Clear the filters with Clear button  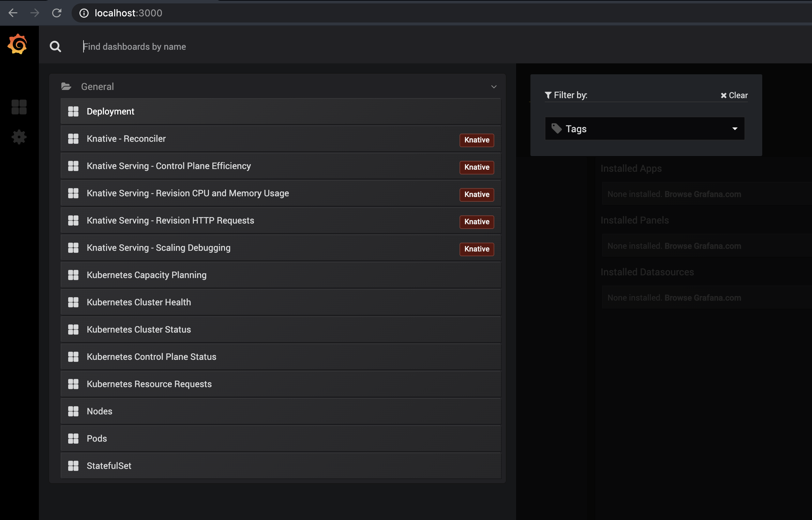coord(734,95)
